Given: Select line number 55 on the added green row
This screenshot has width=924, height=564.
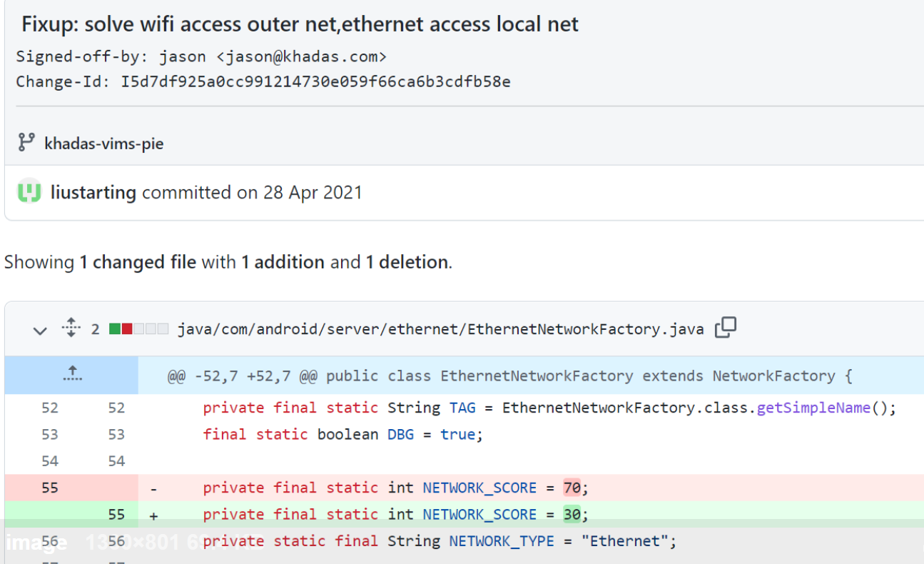Looking at the screenshot, I should (x=116, y=514).
